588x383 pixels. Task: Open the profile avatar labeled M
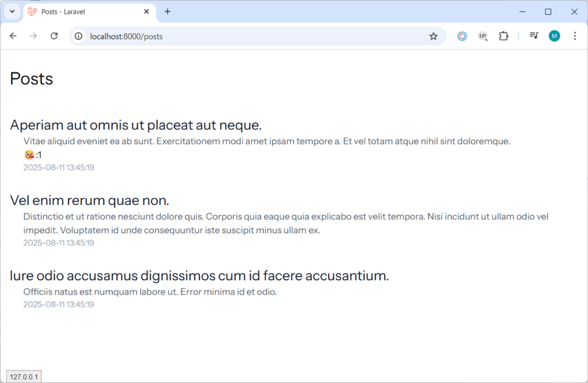554,36
